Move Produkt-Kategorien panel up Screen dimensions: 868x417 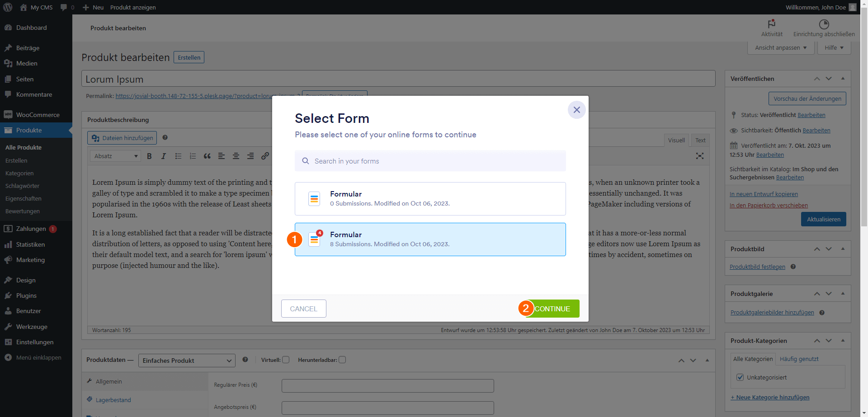pyautogui.click(x=817, y=341)
